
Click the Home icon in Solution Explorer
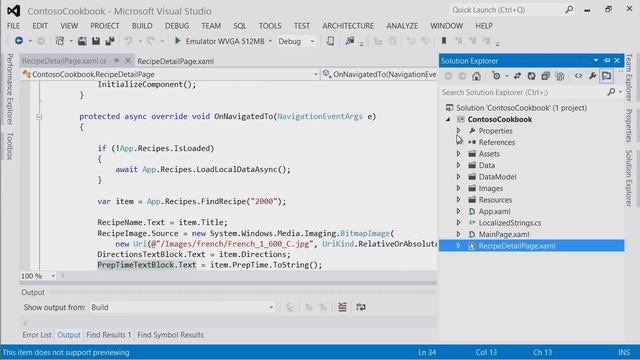coord(476,76)
